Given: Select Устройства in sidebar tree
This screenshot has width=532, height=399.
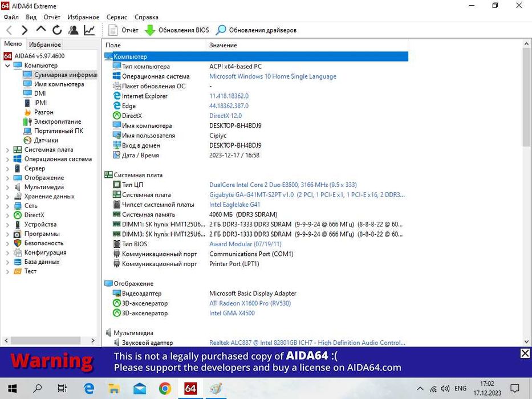Looking at the screenshot, I should coord(35,224).
